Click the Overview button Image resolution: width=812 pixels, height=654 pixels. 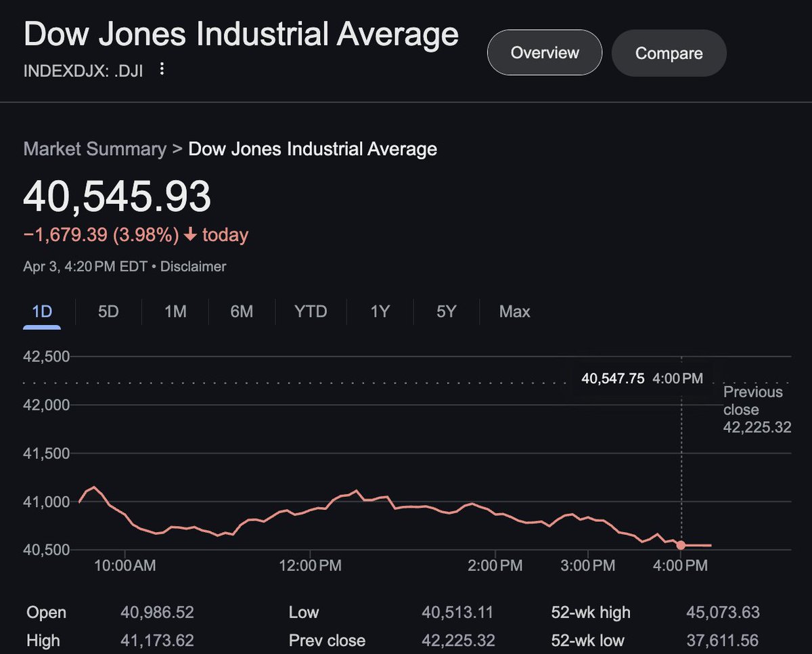click(545, 53)
